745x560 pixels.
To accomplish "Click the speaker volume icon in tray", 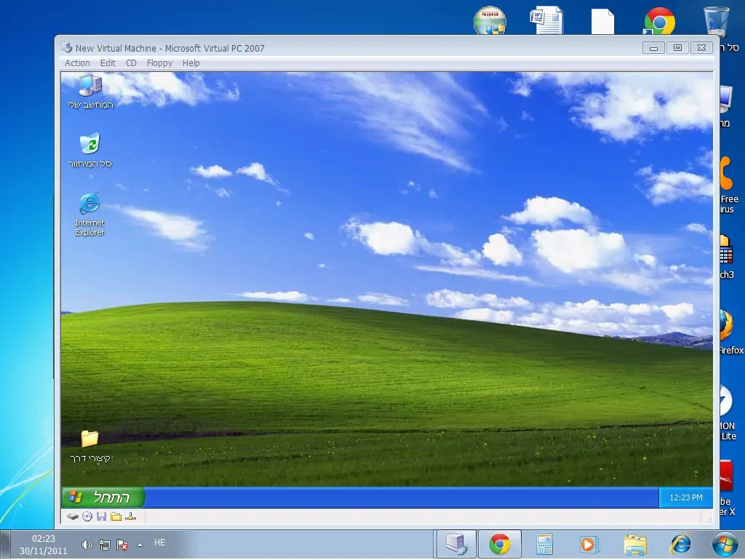I will tap(87, 544).
